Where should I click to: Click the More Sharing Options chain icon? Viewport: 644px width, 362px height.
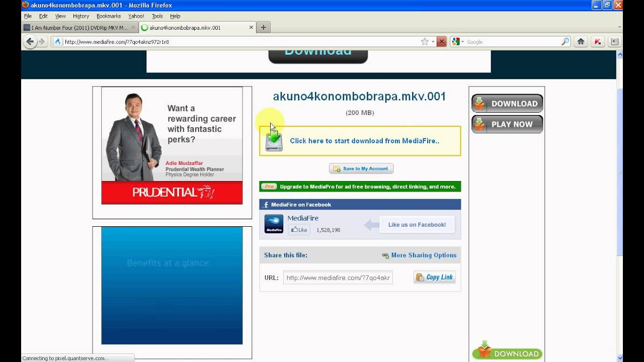point(385,255)
